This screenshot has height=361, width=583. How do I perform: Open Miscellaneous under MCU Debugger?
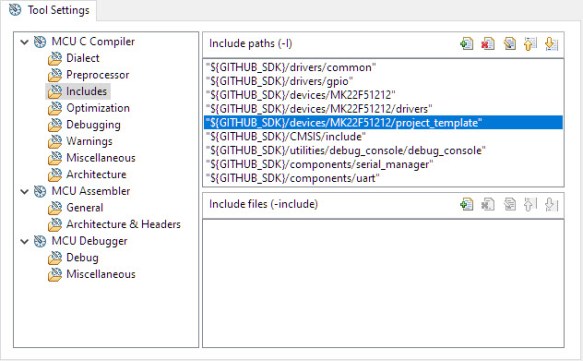point(101,274)
